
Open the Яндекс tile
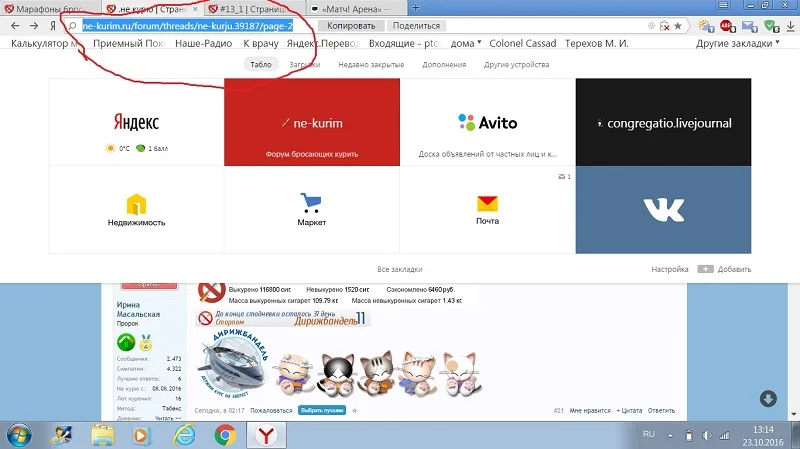[136, 122]
